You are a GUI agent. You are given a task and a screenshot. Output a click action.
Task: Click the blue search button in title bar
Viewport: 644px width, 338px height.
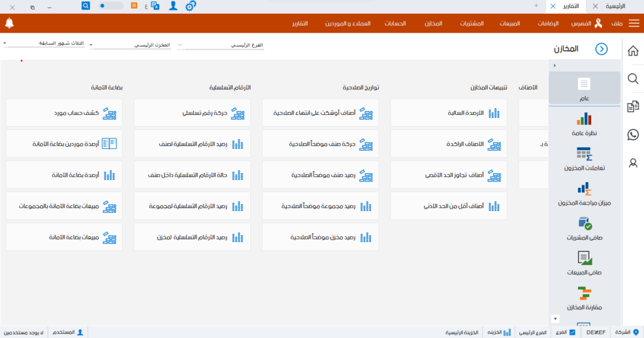click(x=86, y=6)
